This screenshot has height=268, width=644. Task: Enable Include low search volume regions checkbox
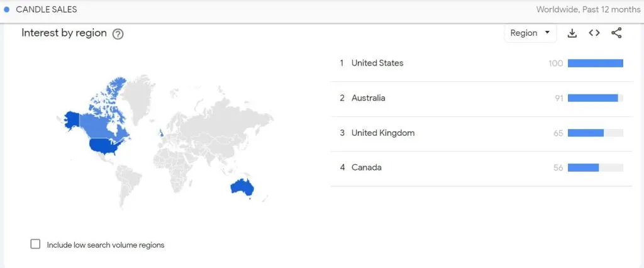(x=36, y=244)
